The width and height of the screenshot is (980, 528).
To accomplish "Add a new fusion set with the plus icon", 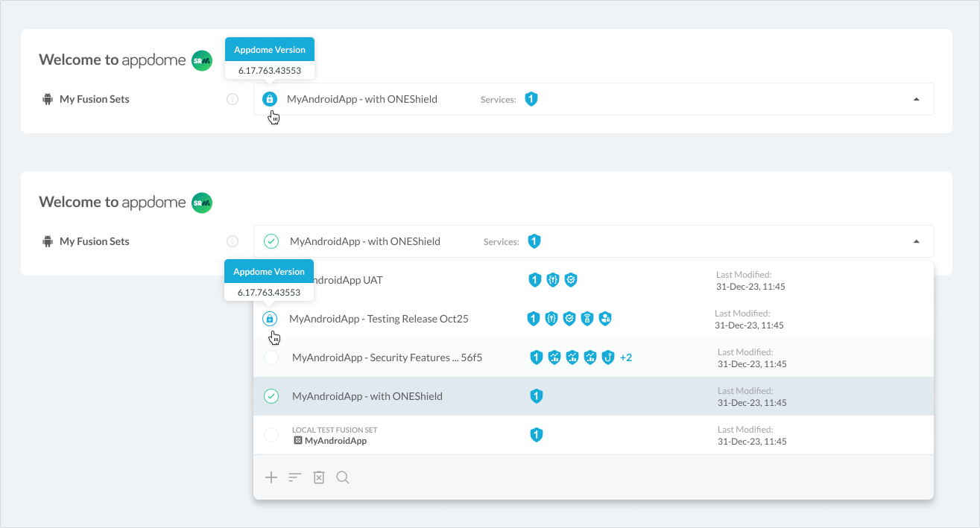I will pos(271,477).
